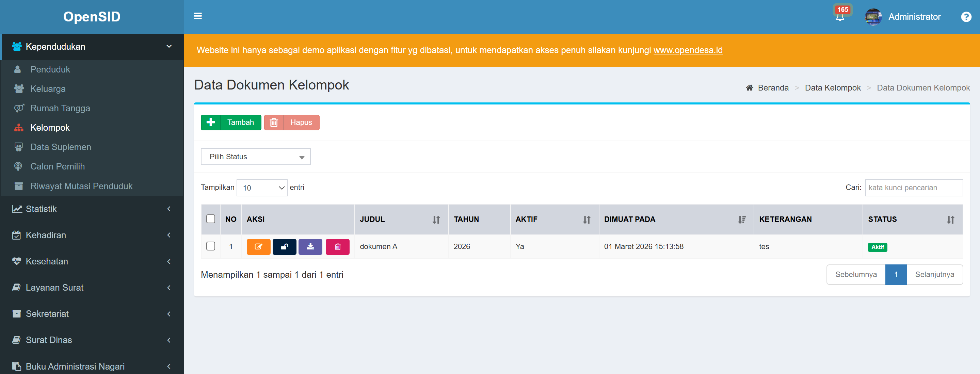Open the Tampilkan entries dropdown
This screenshot has width=980, height=374.
[x=262, y=188]
